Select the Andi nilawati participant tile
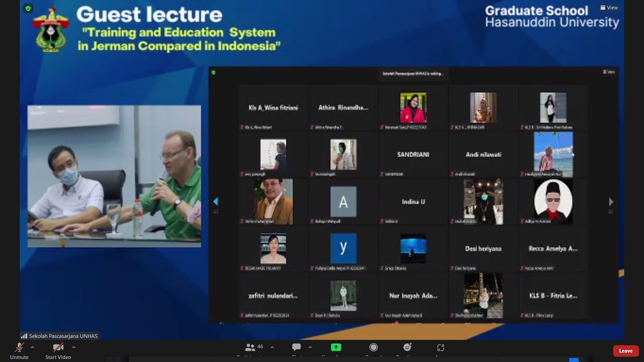This screenshot has height=362, width=644. [483, 155]
